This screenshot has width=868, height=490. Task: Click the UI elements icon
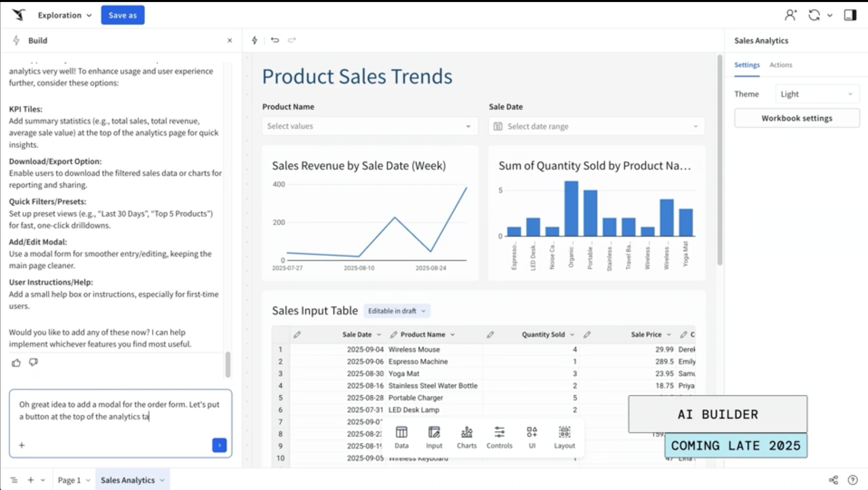point(532,437)
